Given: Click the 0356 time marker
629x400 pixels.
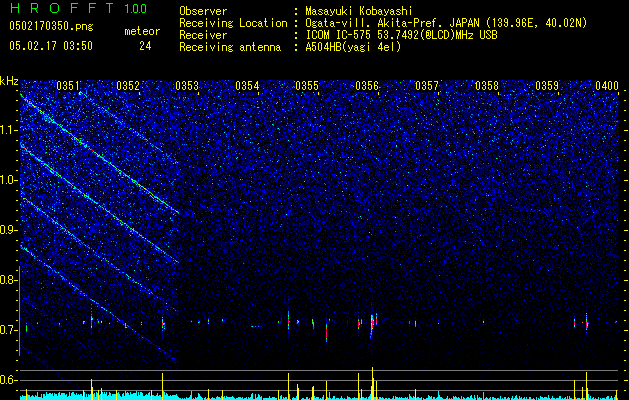Looking at the screenshot, I should point(367,86).
